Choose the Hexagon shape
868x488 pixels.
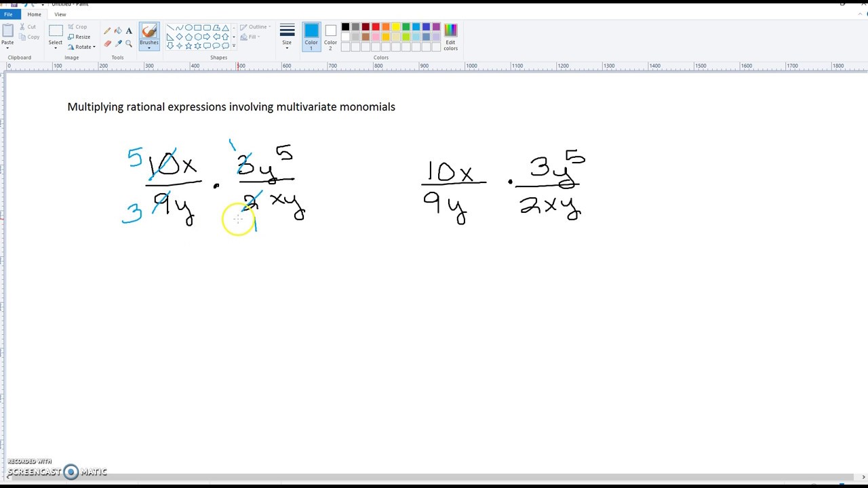[x=198, y=37]
